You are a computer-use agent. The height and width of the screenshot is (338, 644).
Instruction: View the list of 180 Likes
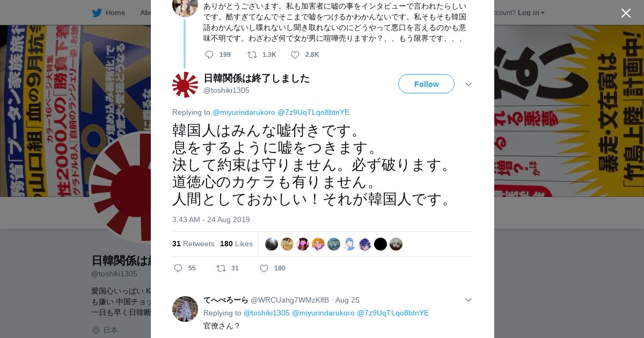(x=236, y=244)
